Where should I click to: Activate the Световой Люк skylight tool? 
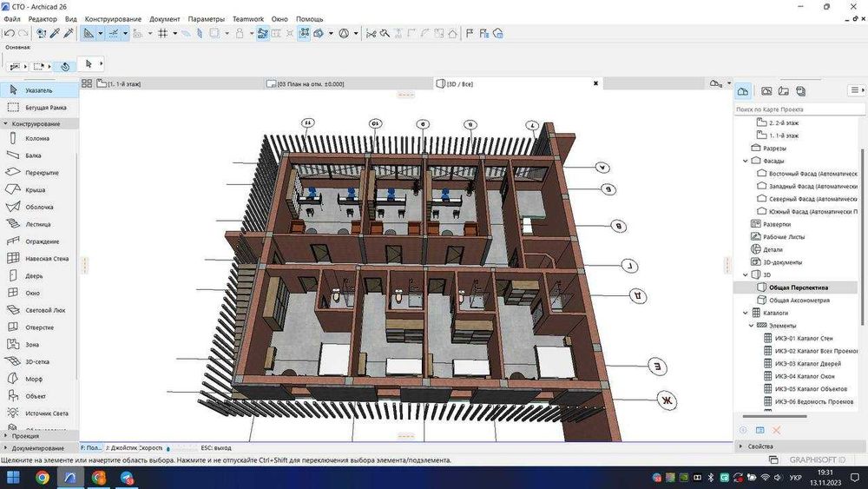39,310
